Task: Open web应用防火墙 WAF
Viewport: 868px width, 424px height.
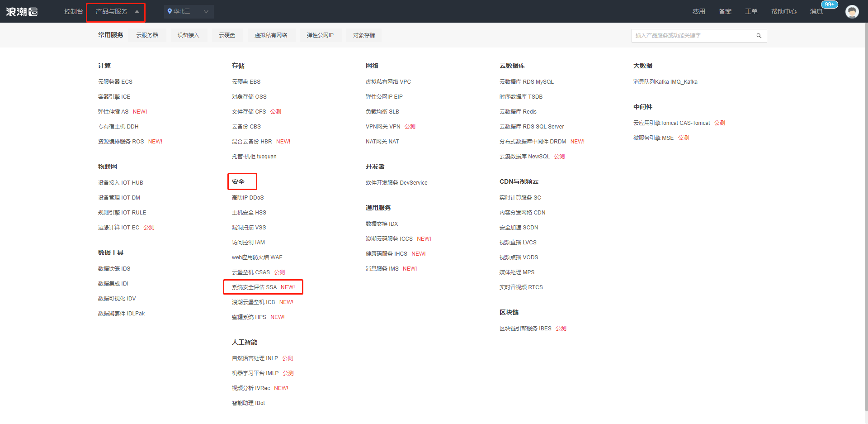Action: pyautogui.click(x=257, y=257)
